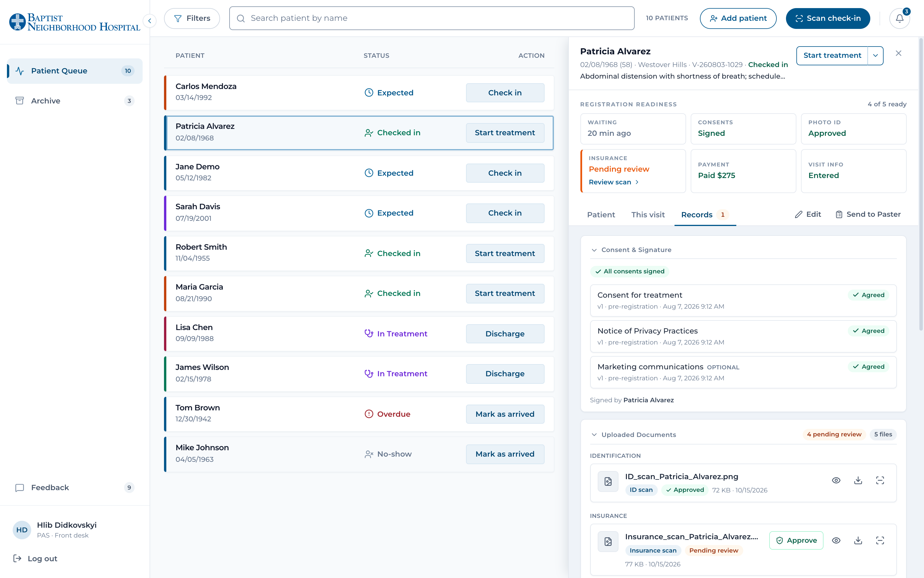The height and width of the screenshot is (578, 924).
Task: Preview ID_scan_Patricia_Alvarez.png with the eye icon
Action: point(836,480)
